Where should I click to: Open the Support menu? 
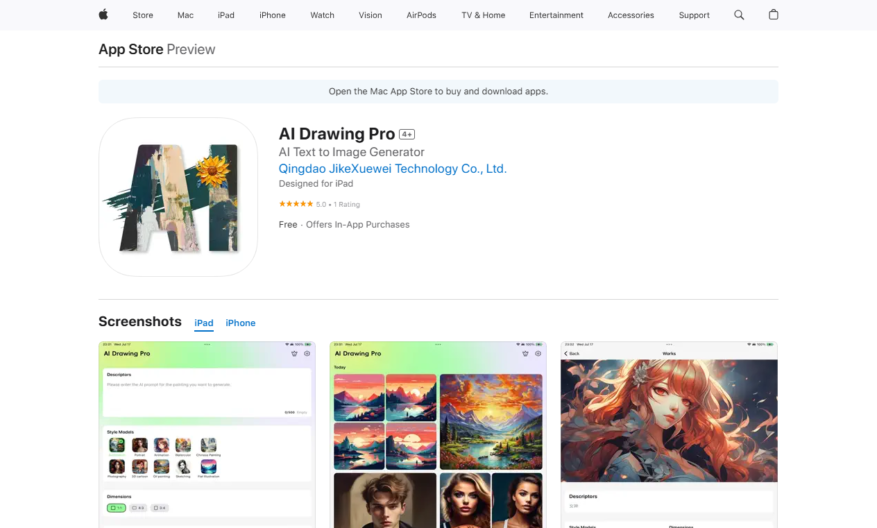694,15
